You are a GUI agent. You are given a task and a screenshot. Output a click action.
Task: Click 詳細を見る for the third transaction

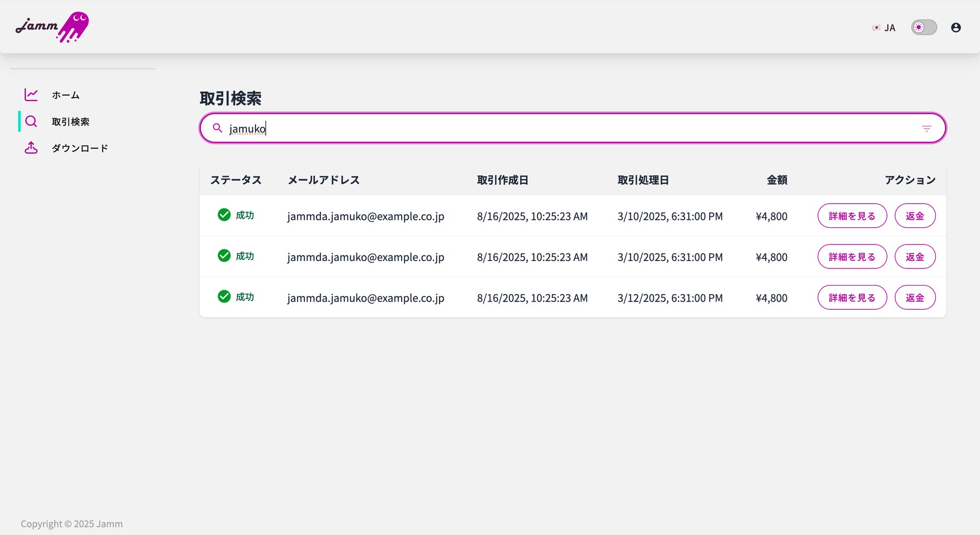coord(852,298)
